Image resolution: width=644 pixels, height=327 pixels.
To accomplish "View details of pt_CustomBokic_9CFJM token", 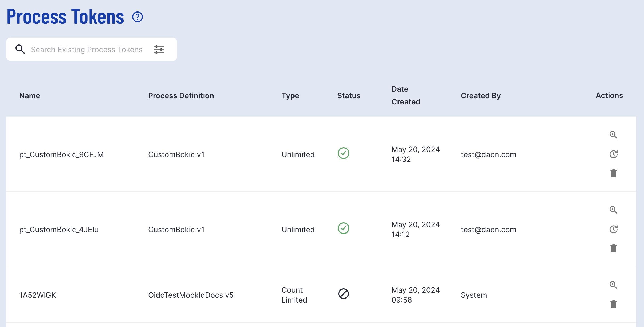I will coord(613,135).
